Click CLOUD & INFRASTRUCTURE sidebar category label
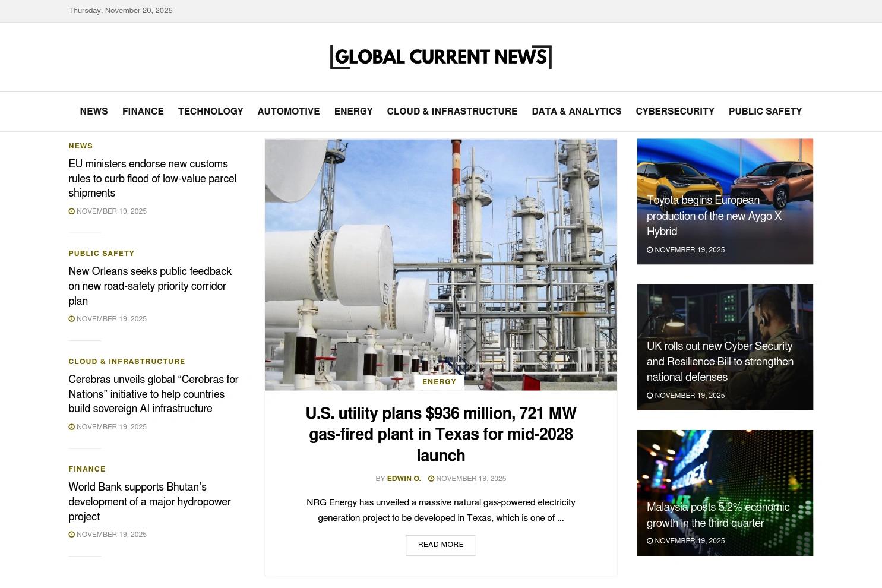 pyautogui.click(x=127, y=362)
